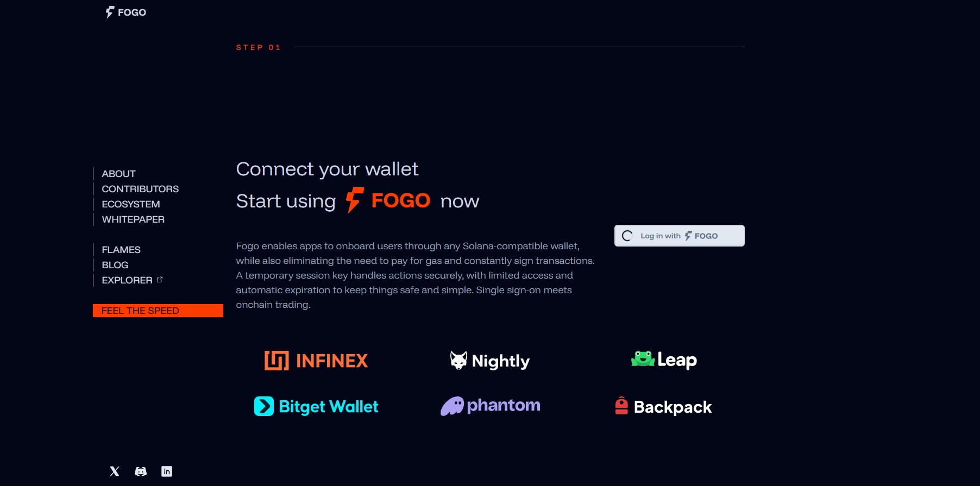980x486 pixels.
Task: Go to the About section
Action: coord(118,174)
